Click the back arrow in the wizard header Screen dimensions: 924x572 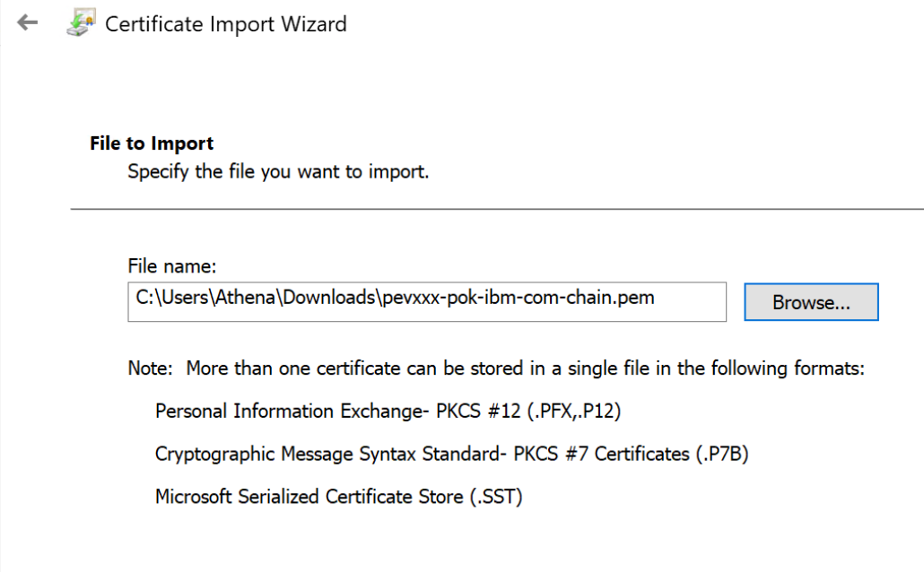coord(28,24)
